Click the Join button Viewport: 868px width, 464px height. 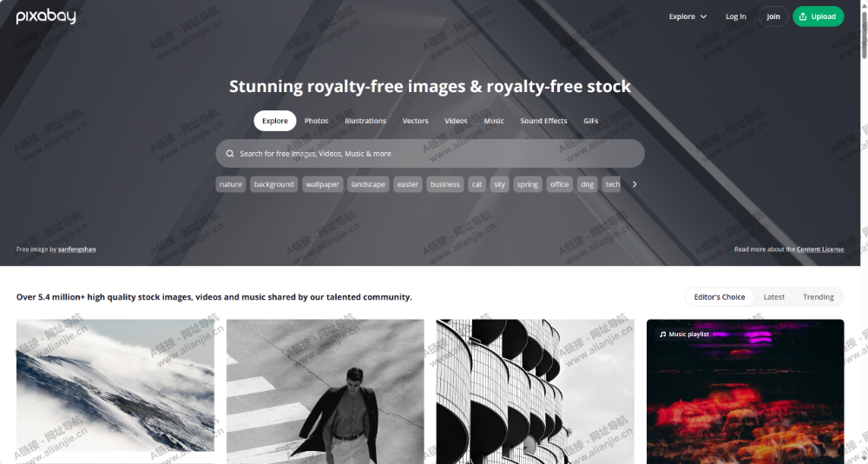(x=773, y=17)
